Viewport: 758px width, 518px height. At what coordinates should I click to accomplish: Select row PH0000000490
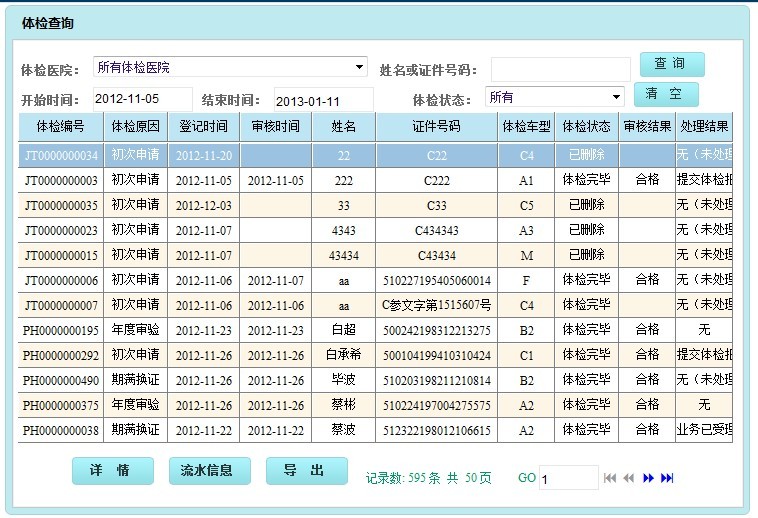click(375, 380)
